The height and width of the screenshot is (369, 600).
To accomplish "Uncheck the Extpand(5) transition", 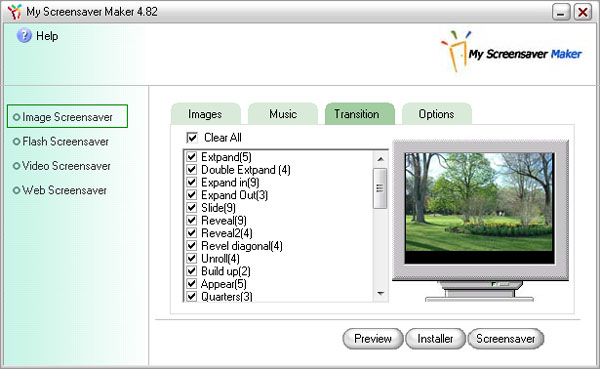I will click(x=191, y=157).
